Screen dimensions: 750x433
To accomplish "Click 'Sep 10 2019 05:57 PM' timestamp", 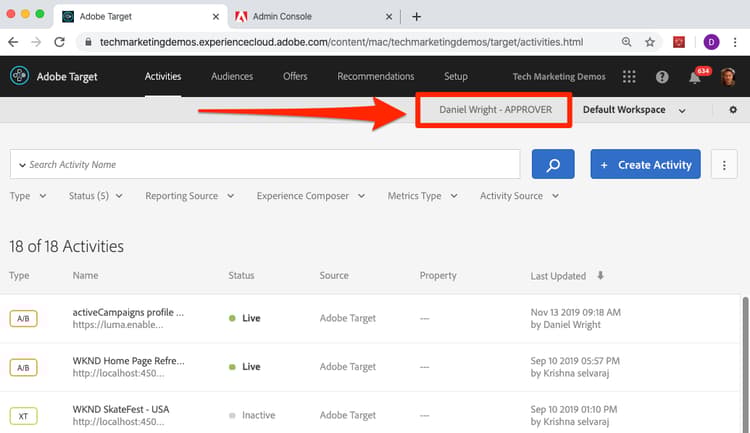I will [x=575, y=361].
